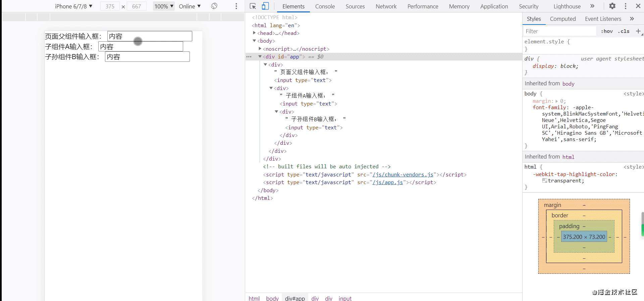Expand margin shorthand triangle in body rule
Image resolution: width=644 pixels, height=301 pixels.
(557, 101)
